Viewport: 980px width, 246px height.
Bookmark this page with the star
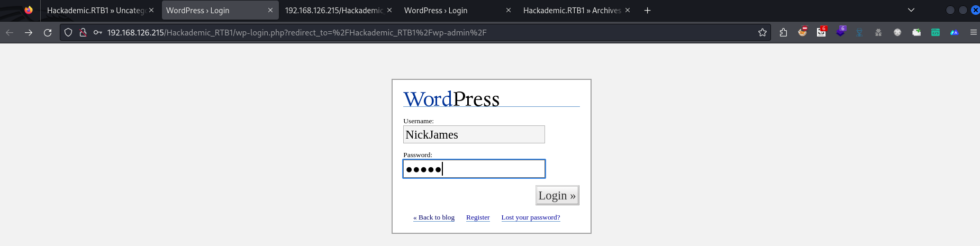coord(763,32)
